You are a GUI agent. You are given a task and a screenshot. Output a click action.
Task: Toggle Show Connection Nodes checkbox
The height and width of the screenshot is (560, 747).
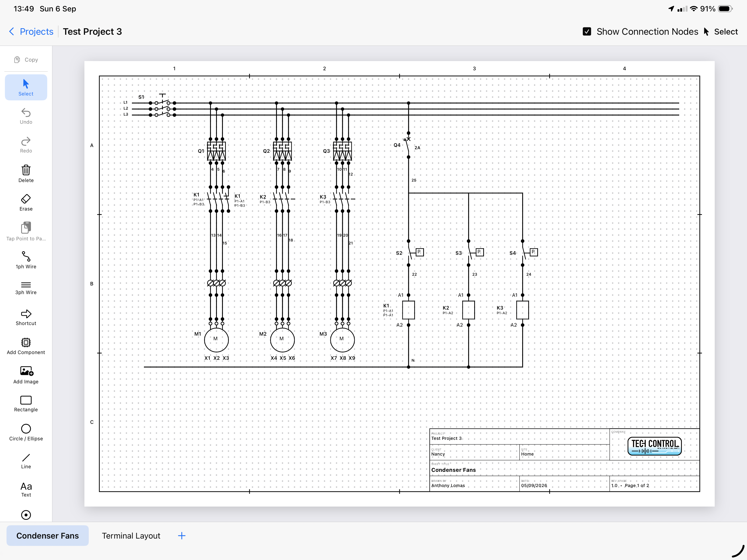[x=587, y=31]
